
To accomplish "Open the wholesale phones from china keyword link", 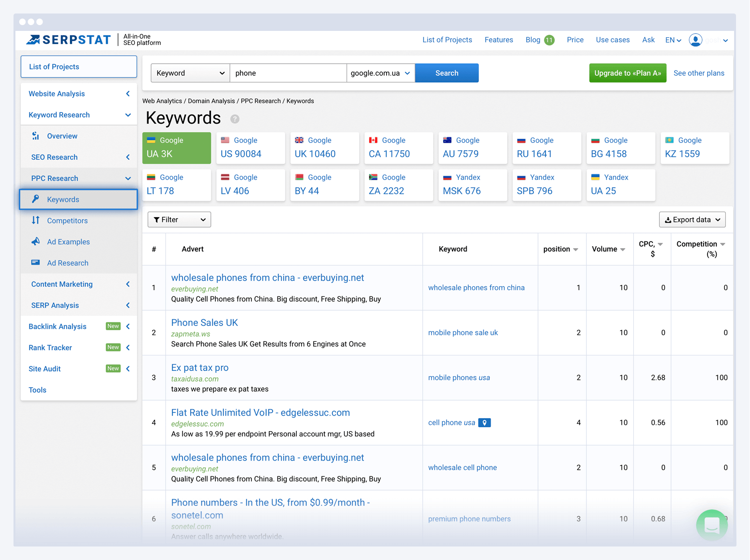I will coord(476,288).
